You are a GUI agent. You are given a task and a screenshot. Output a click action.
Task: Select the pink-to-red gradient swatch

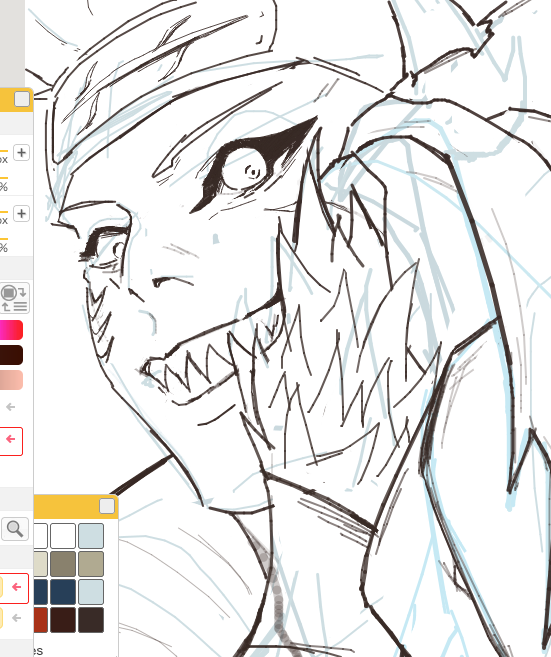[x=11, y=330]
